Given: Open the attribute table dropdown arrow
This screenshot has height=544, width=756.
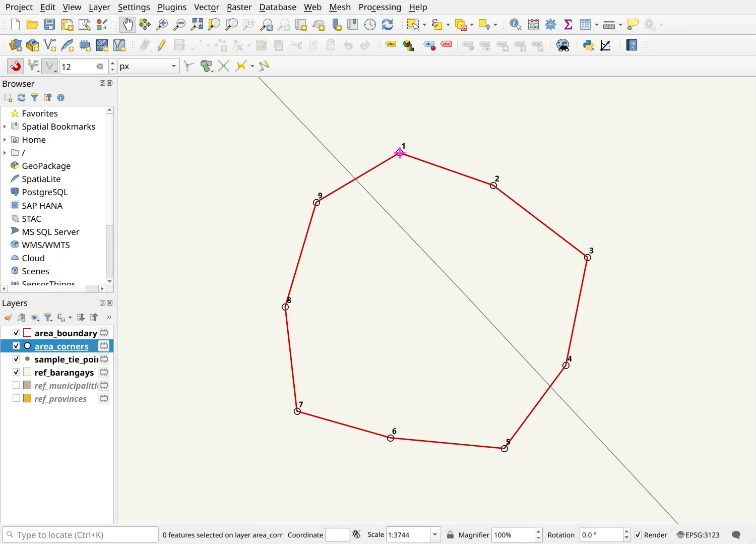Looking at the screenshot, I should tap(596, 24).
